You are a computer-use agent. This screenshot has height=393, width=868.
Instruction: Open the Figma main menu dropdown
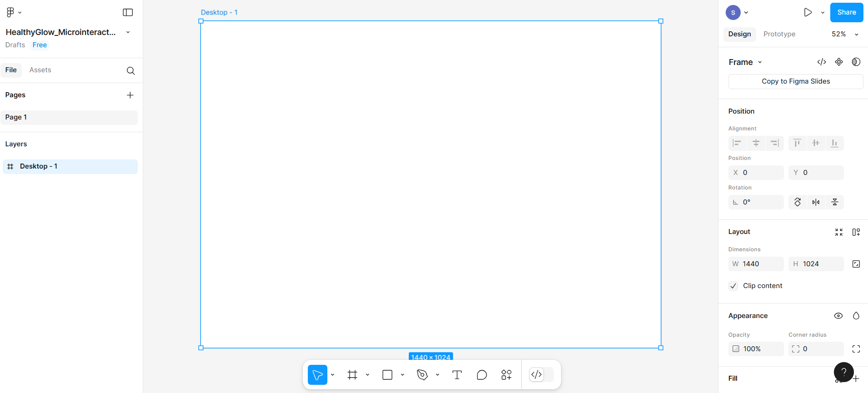(14, 12)
